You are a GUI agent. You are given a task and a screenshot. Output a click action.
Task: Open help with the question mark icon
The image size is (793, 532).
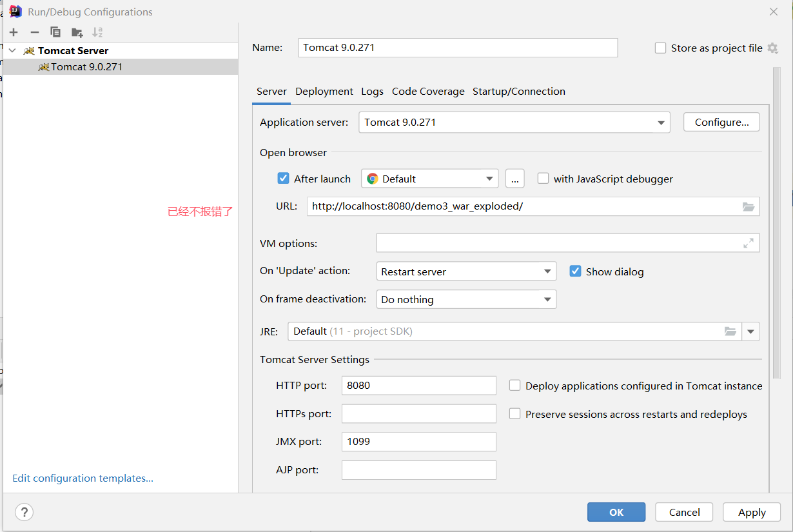24,512
